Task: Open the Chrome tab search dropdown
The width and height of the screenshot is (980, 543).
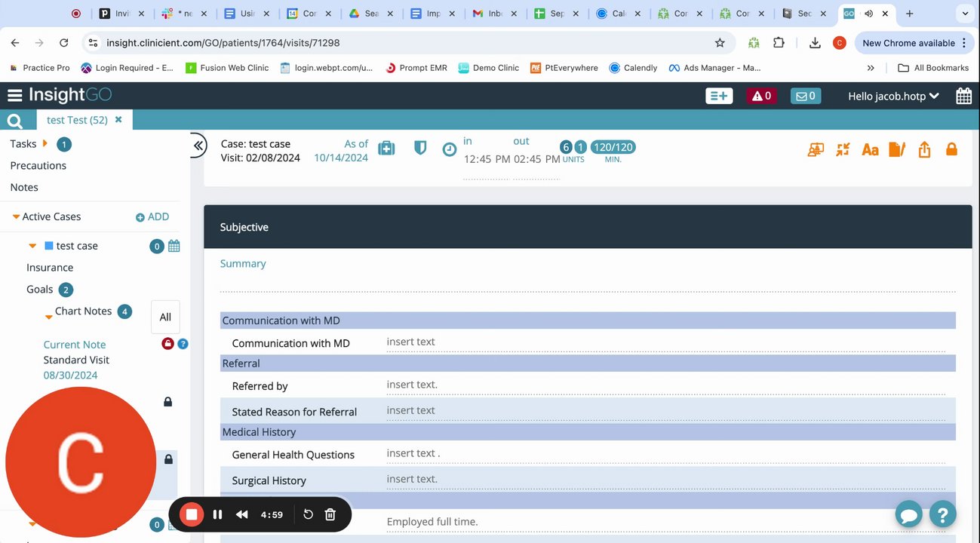Action: (965, 14)
